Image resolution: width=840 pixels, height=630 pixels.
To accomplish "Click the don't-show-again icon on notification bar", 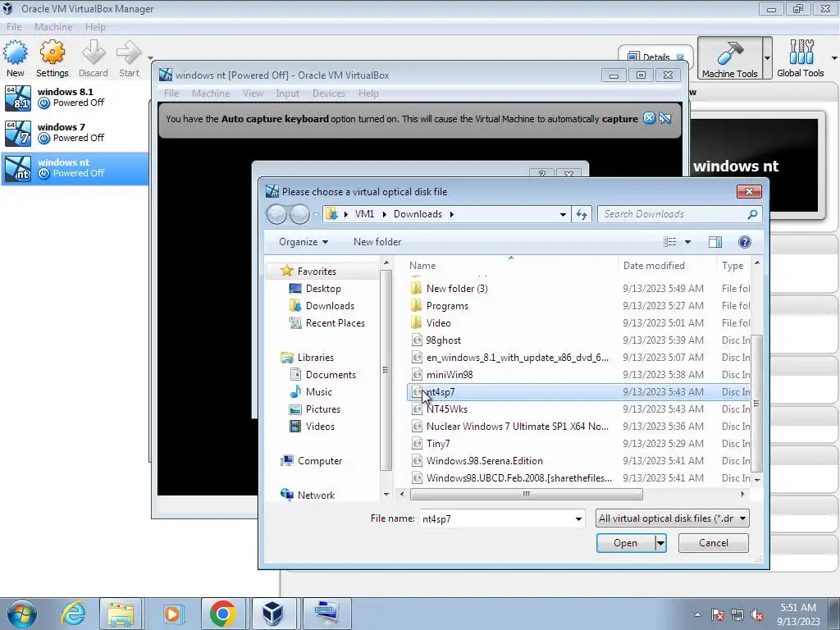I will coord(665,118).
